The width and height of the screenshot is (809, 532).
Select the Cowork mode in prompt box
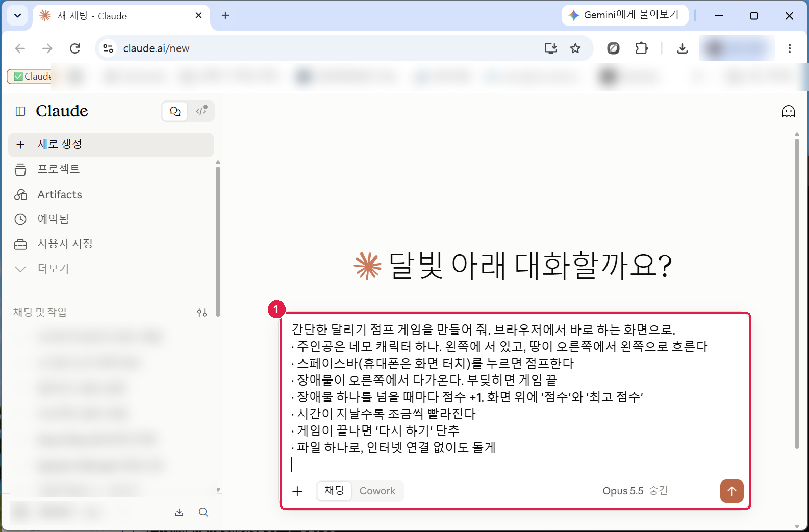[377, 491]
